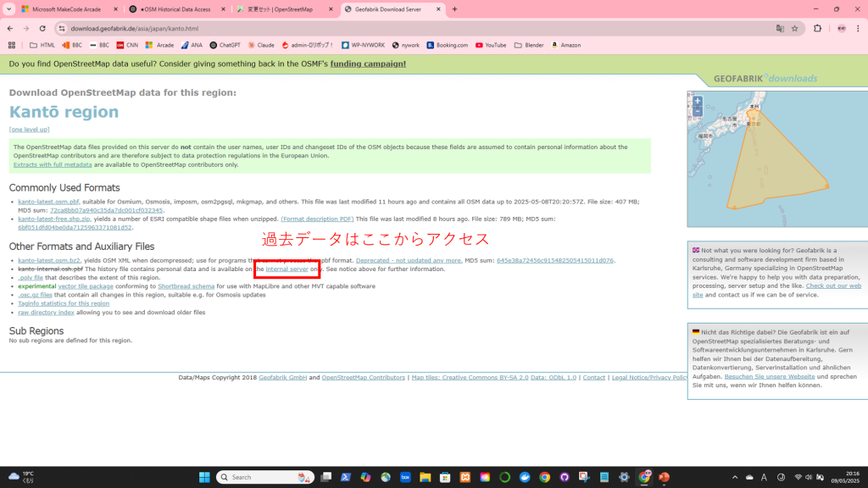Viewport: 868px width, 488px height.
Task: Download kanto-latest.osm.pbf file
Action: (x=48, y=202)
